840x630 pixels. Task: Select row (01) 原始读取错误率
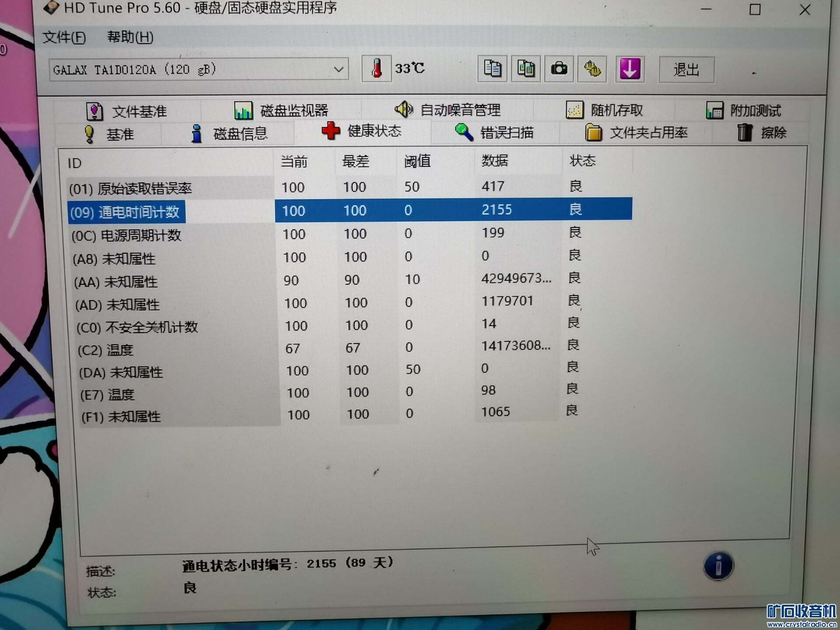[349, 187]
